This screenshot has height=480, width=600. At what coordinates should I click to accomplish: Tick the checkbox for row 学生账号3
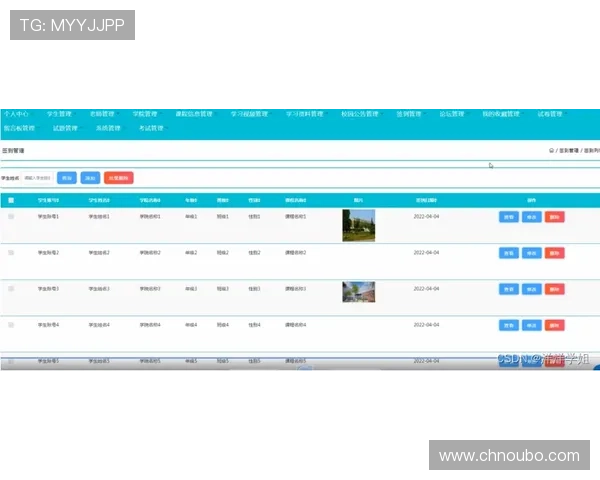pyautogui.click(x=11, y=289)
